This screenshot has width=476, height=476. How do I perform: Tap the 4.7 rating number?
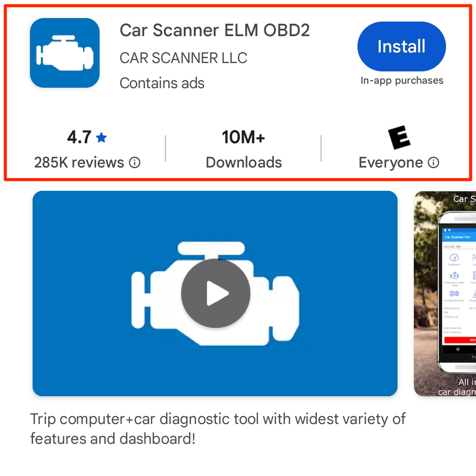(x=79, y=137)
